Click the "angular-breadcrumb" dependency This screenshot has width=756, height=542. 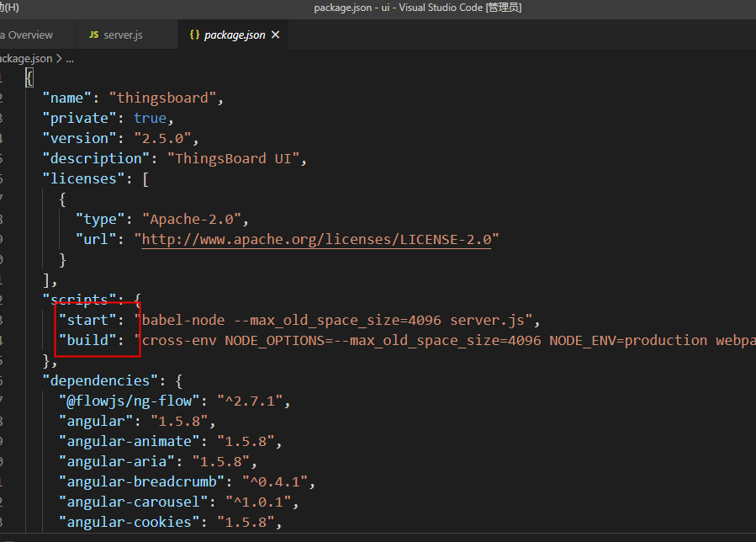142,482
